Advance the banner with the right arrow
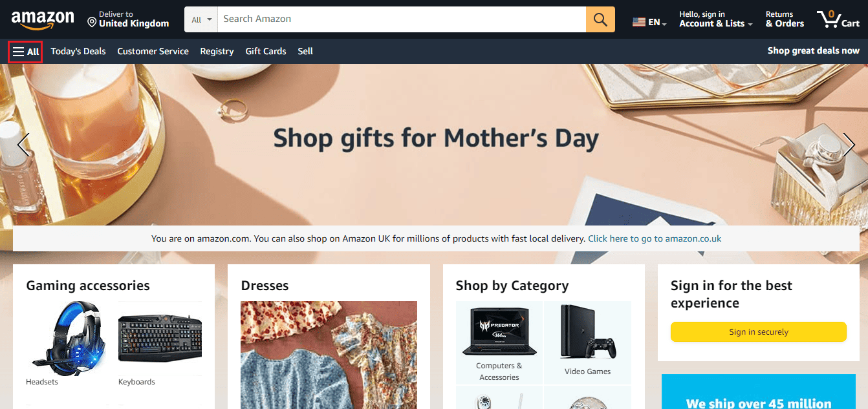Viewport: 868px width, 409px height. [x=849, y=145]
